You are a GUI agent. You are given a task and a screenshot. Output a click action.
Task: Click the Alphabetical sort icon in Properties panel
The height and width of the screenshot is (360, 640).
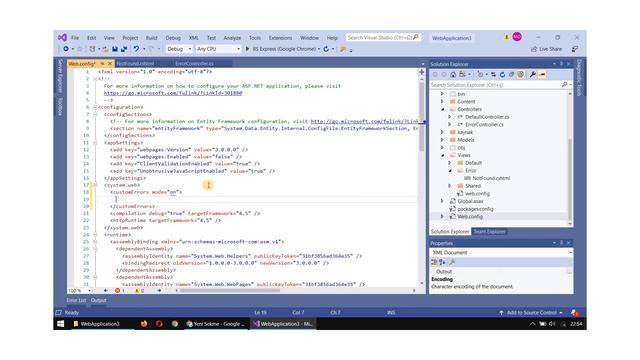coord(442,262)
